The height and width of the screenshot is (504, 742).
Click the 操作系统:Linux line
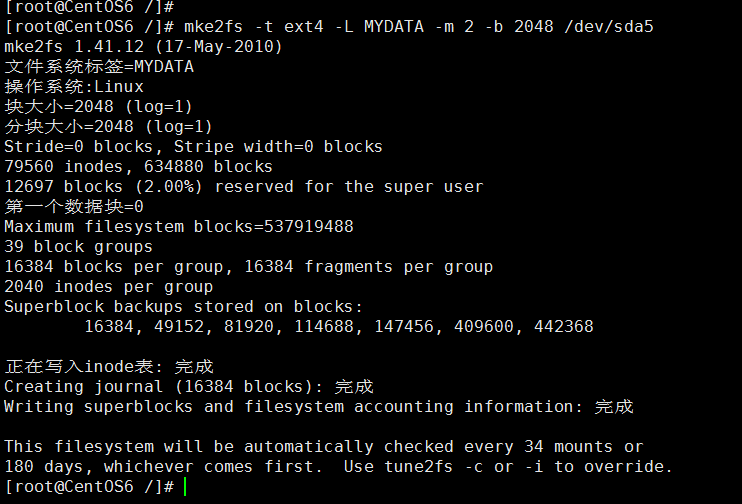[74, 87]
